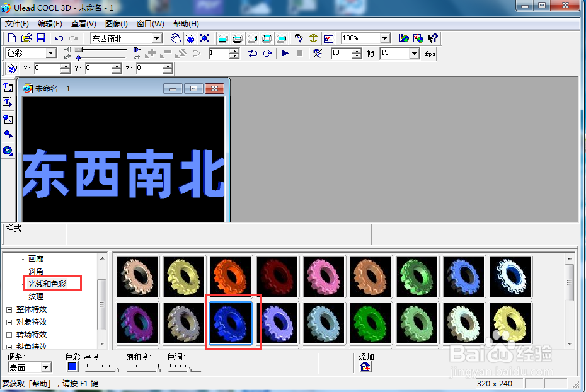Open the 图像(I) menu
Viewport: 586px width, 392px height.
click(x=116, y=24)
